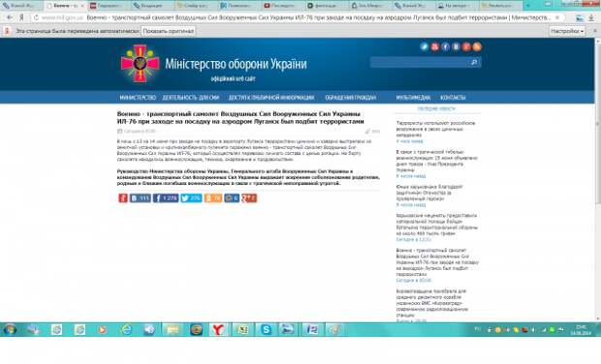Click the search magnifier icon
The width and height of the screenshot is (601, 364).
[x=474, y=62]
